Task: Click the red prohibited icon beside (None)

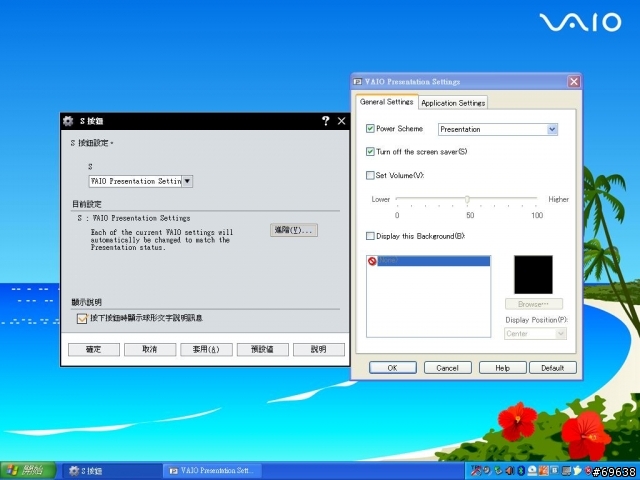Action: (372, 261)
